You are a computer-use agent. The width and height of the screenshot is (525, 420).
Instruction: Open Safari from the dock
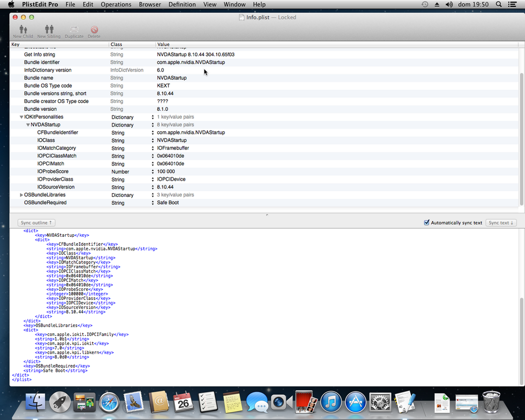pos(110,403)
